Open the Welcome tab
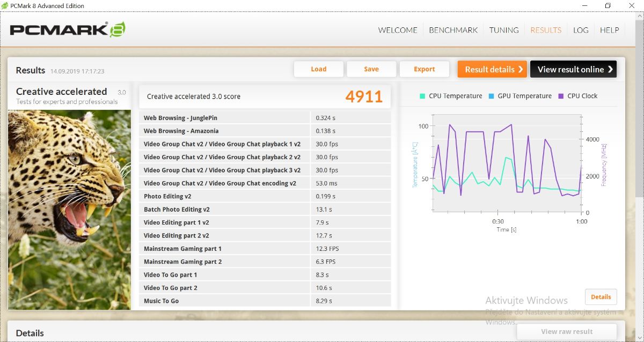 398,30
